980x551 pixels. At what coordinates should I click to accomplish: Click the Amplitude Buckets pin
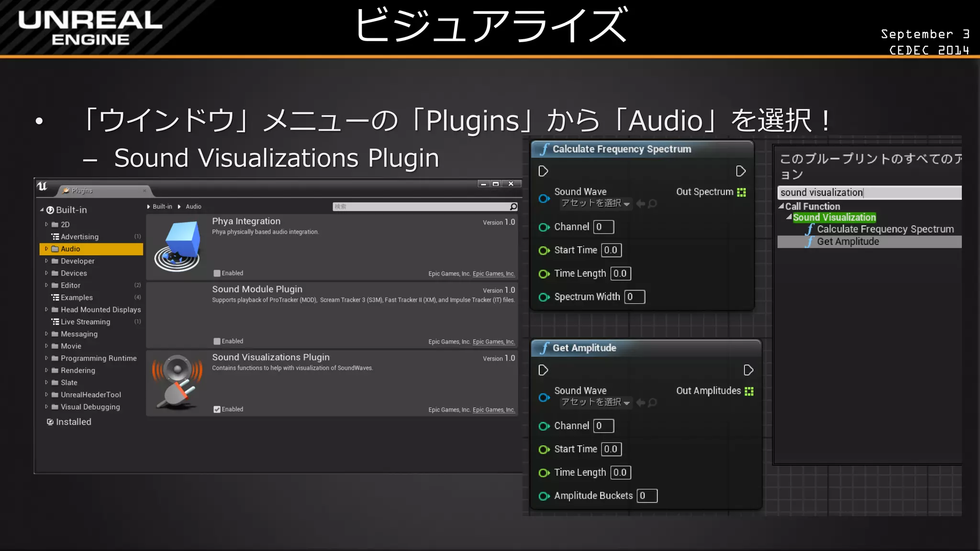[x=544, y=496]
